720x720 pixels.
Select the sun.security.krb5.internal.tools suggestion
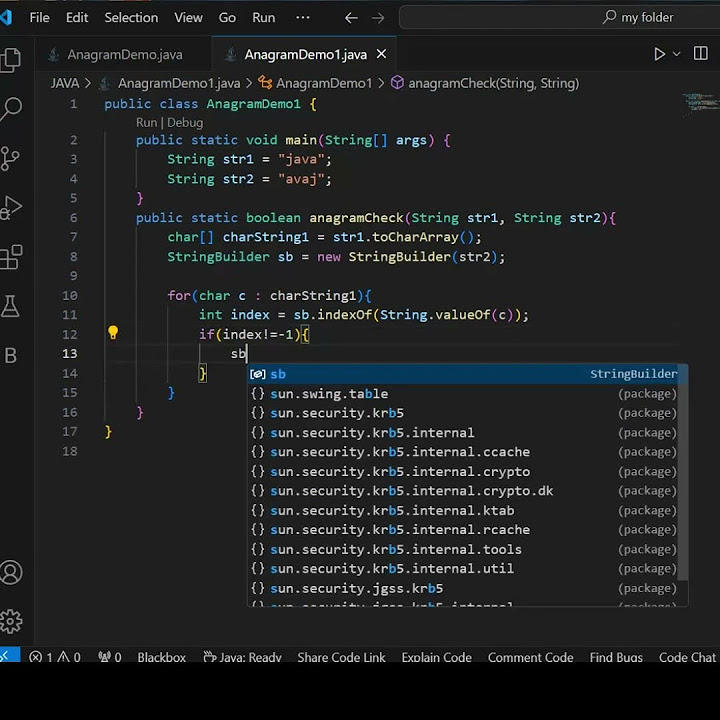(x=464, y=549)
